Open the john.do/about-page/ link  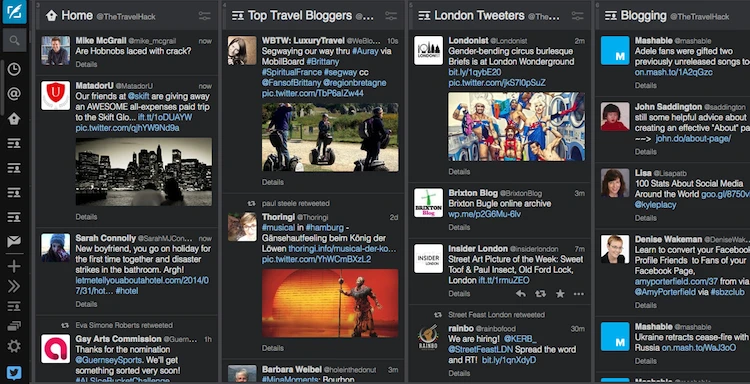[x=693, y=138]
